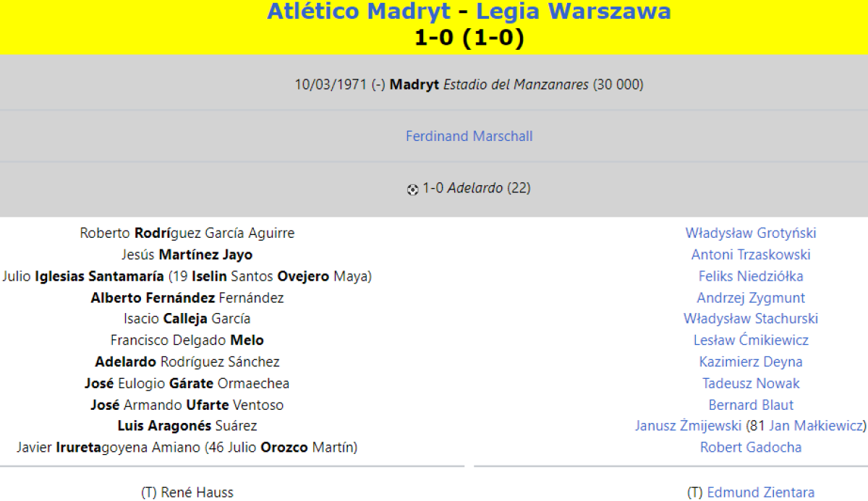868x501 pixels.
Task: Click on Feliks Niedziółka's name
Action: 750,276
